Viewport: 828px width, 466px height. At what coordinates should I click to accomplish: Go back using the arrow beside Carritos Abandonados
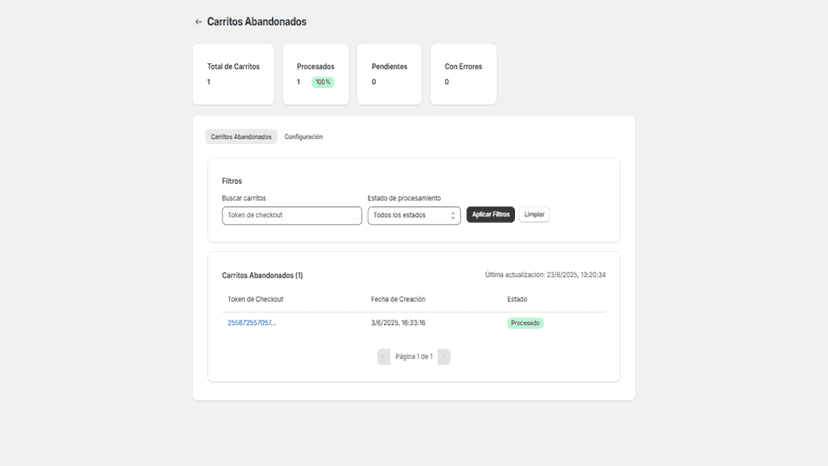click(x=199, y=22)
